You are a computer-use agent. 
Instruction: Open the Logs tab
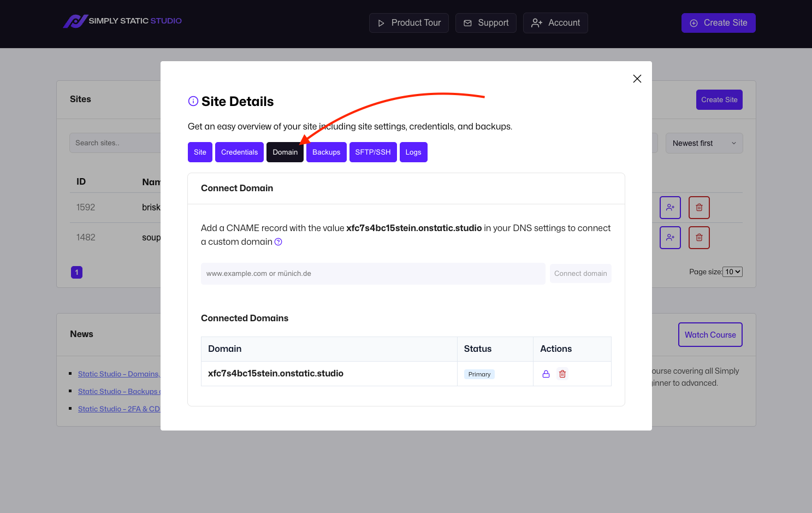413,152
